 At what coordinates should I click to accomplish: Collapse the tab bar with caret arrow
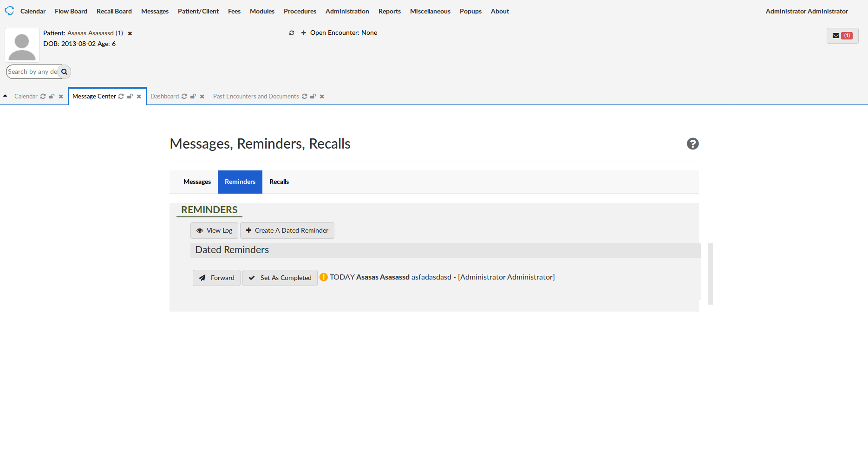coord(5,95)
